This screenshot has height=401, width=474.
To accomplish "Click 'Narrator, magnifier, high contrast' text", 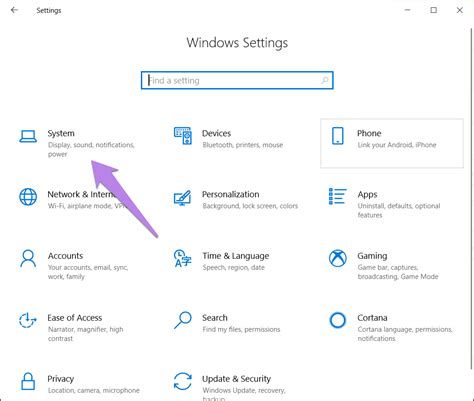I will pyautogui.click(x=85, y=334).
